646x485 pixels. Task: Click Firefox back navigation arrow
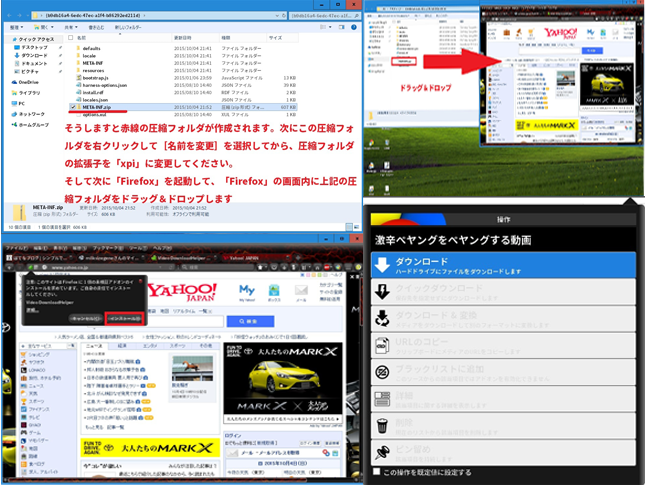click(x=9, y=267)
